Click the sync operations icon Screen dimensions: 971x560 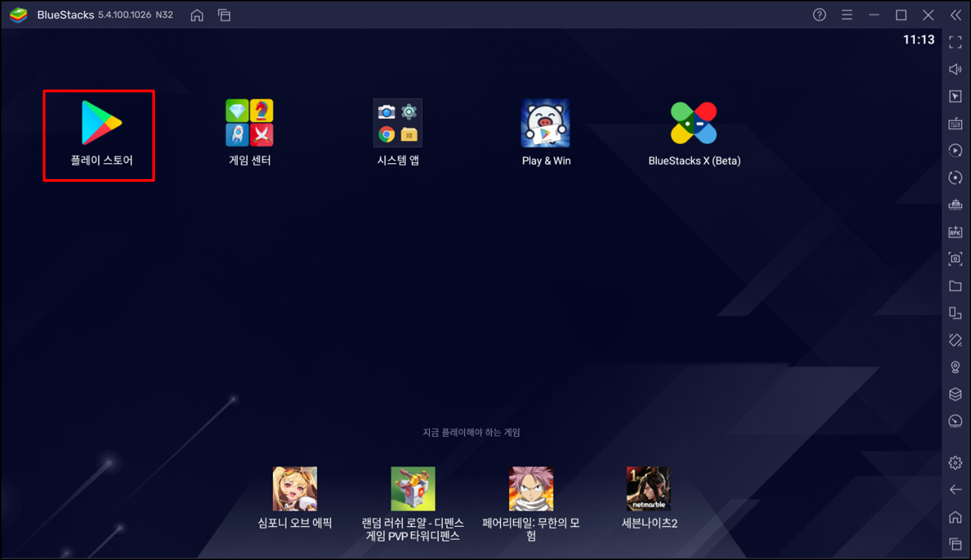pyautogui.click(x=955, y=178)
